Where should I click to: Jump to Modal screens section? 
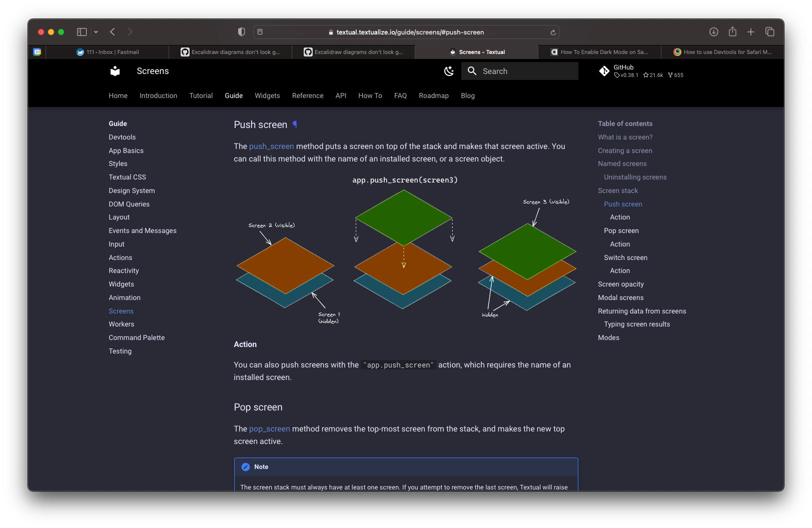(x=621, y=297)
